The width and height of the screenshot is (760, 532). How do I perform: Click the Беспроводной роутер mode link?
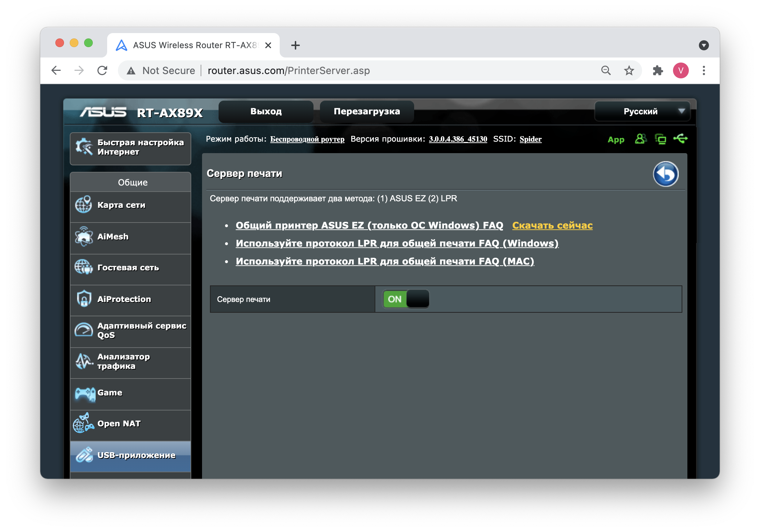pyautogui.click(x=307, y=139)
